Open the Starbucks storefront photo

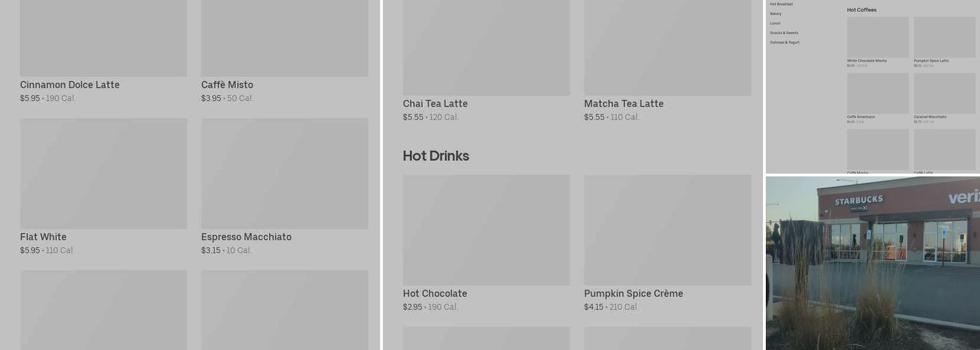pyautogui.click(x=873, y=262)
